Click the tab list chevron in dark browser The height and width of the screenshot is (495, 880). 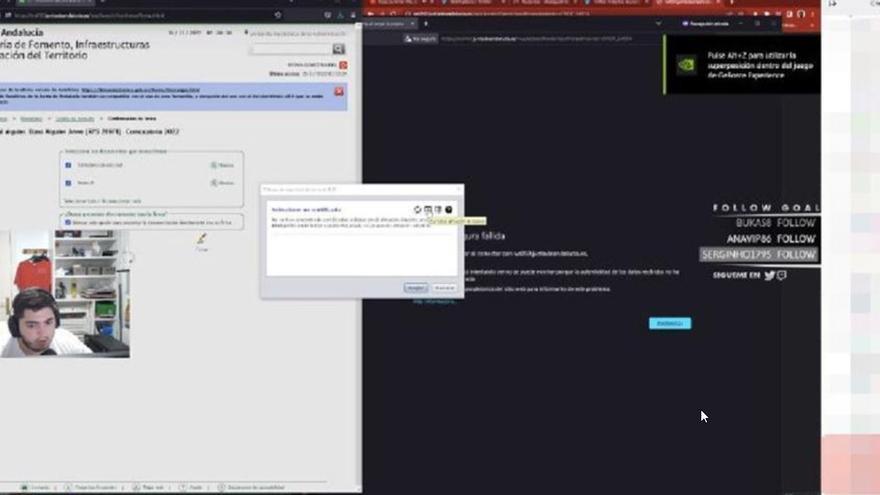[x=658, y=24]
